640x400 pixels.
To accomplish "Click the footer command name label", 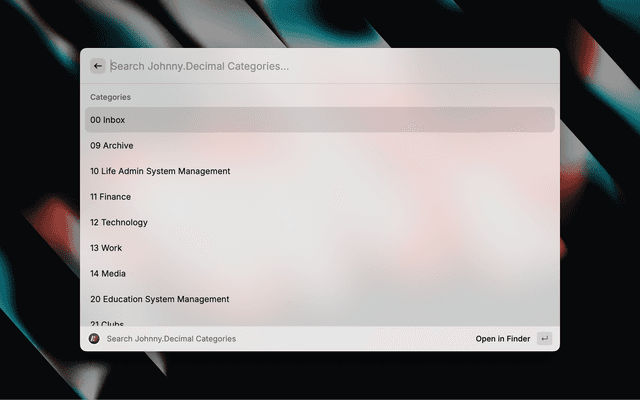I will tap(171, 339).
